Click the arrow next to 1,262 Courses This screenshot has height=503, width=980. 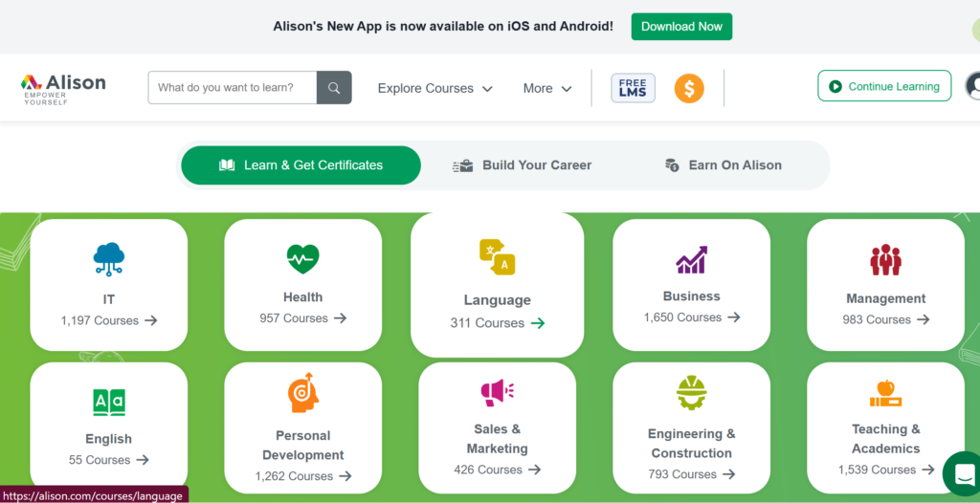[x=345, y=476]
